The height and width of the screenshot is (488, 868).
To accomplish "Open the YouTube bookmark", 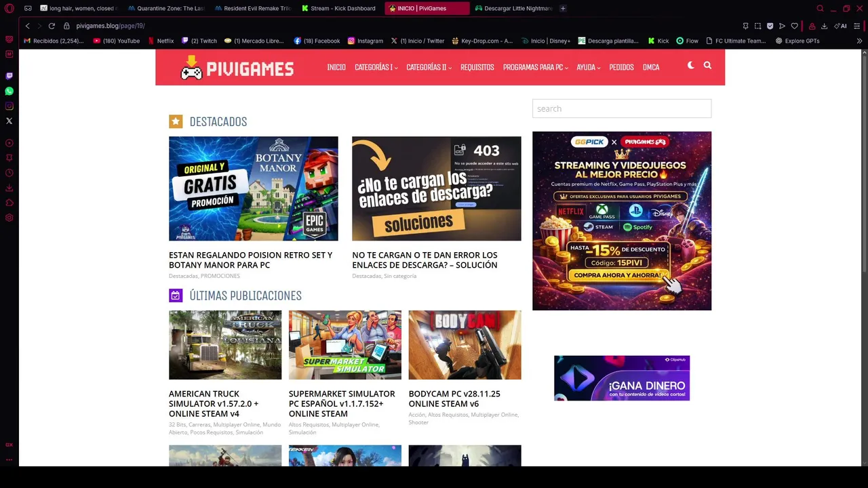I will pyautogui.click(x=116, y=41).
